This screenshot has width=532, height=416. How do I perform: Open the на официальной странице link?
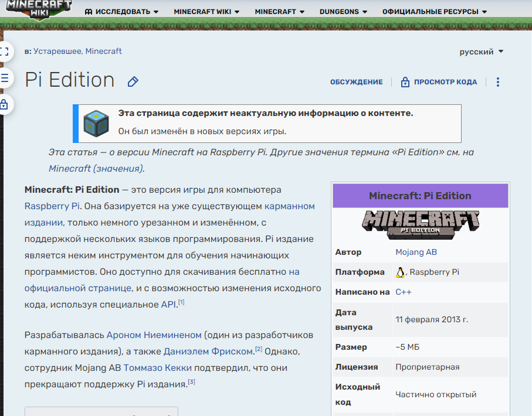[77, 288]
